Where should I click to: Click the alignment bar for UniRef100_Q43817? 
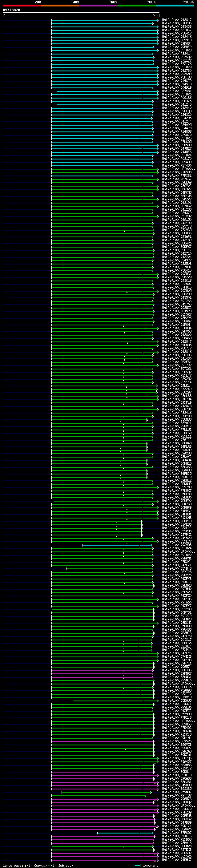click(105, 20)
